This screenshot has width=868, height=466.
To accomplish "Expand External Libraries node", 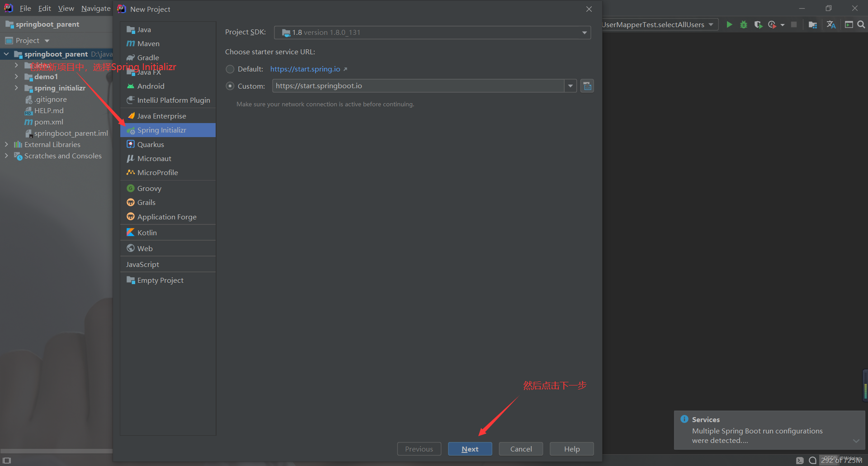I will [6, 144].
